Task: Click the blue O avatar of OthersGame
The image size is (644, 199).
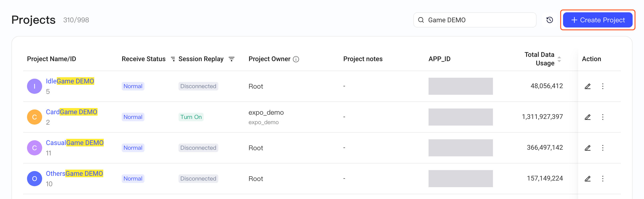Action: point(35,178)
